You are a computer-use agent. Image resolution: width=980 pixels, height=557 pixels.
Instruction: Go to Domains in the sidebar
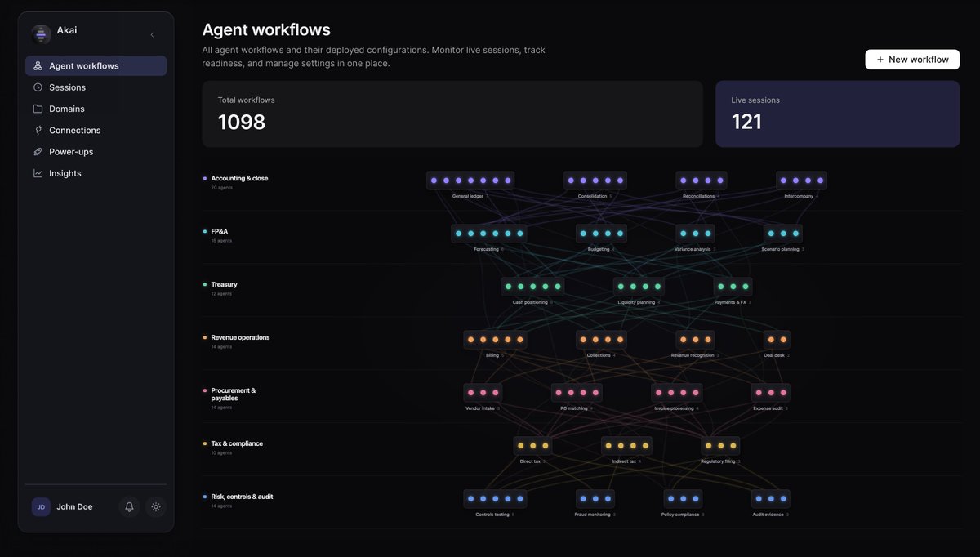click(96, 109)
